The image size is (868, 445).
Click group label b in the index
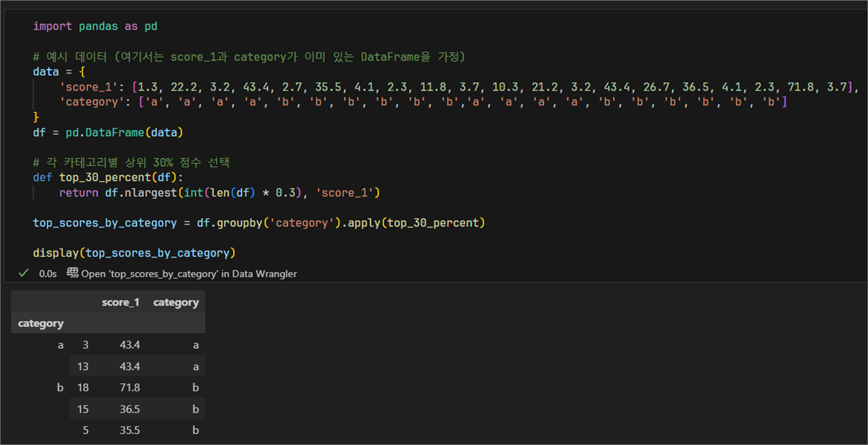click(x=60, y=388)
